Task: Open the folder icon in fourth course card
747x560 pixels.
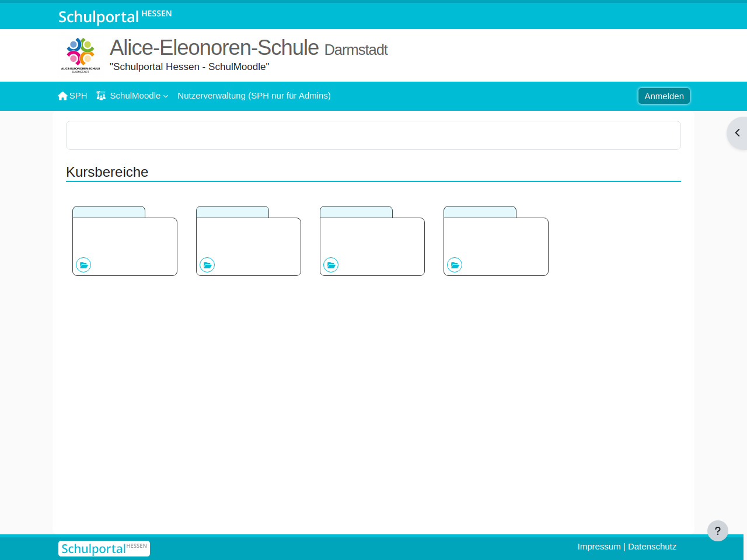Action: [455, 265]
